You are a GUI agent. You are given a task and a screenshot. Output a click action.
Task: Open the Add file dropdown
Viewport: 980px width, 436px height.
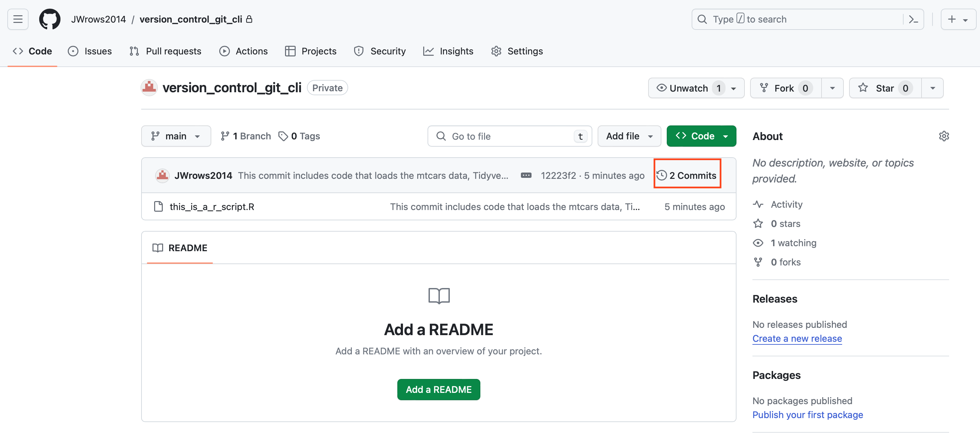coord(629,136)
